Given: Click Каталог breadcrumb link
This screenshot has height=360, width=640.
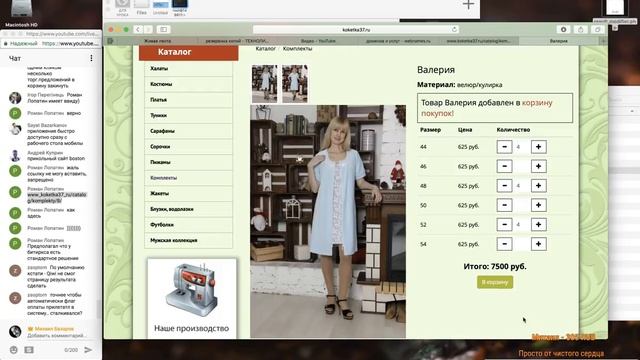Looking at the screenshot, I should click(265, 49).
